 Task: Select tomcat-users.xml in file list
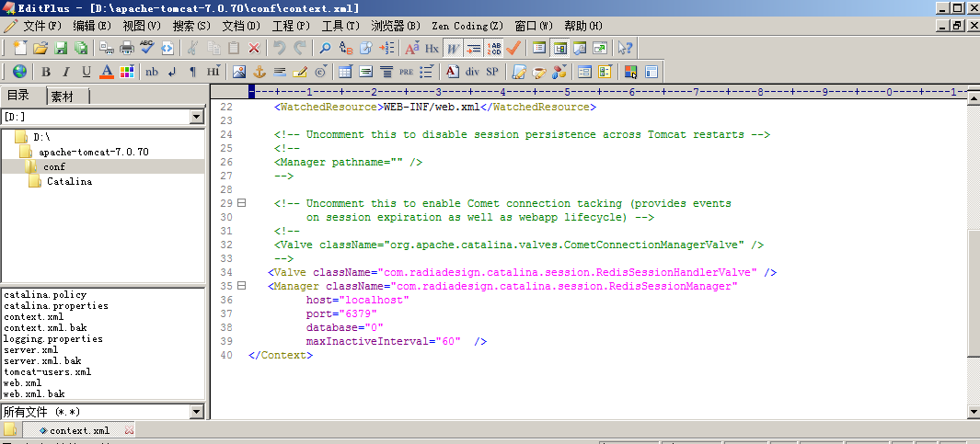(x=48, y=372)
